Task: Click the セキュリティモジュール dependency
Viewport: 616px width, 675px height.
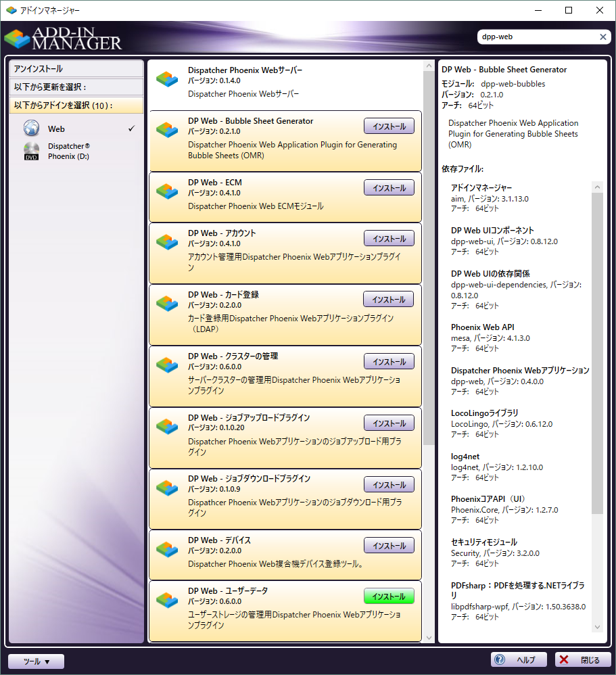Action: point(495,553)
